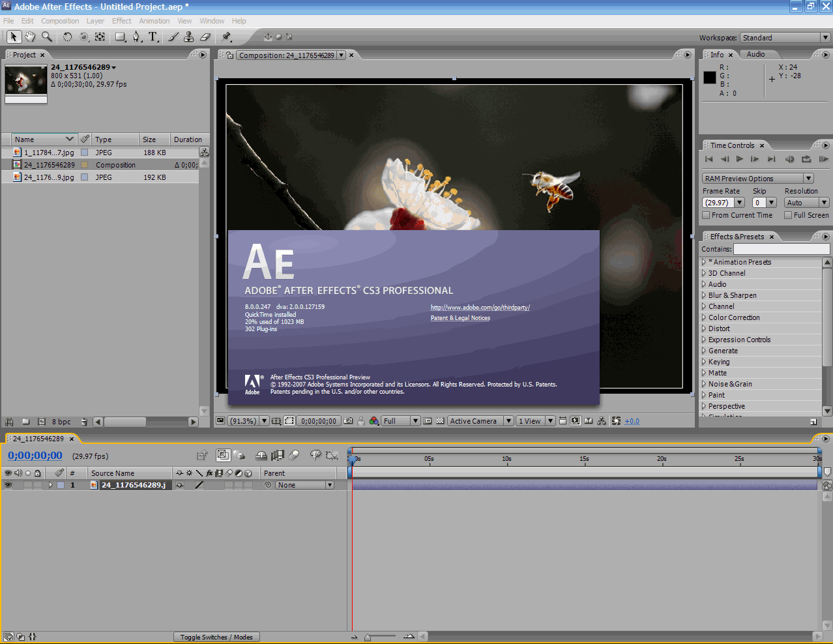Click the Find binoculars icon in Project panel
This screenshot has width=833, height=644.
(9, 422)
